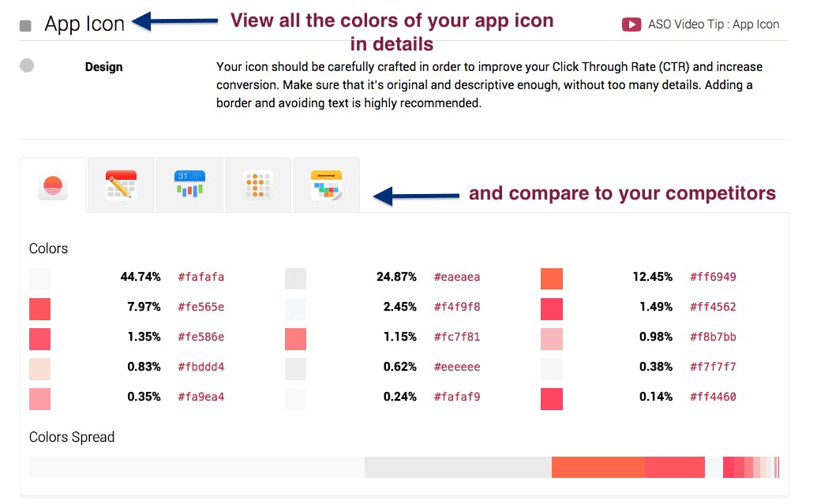Click the gray Design status circle

pyautogui.click(x=27, y=66)
